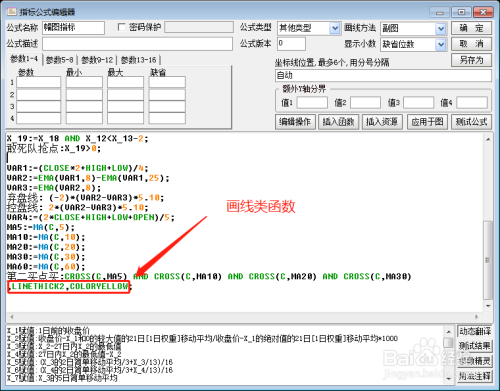Click the code line MA5:=MA(C,5)

click(41, 227)
